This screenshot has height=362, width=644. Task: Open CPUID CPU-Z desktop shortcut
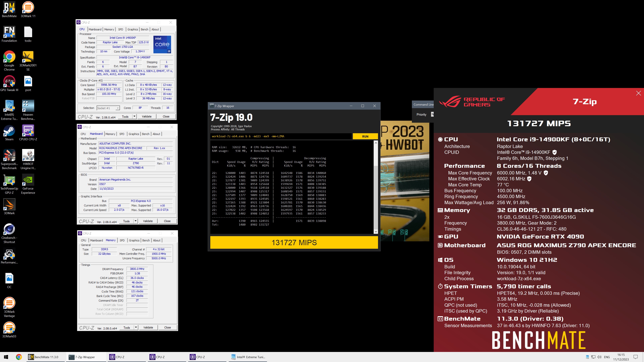click(x=28, y=133)
